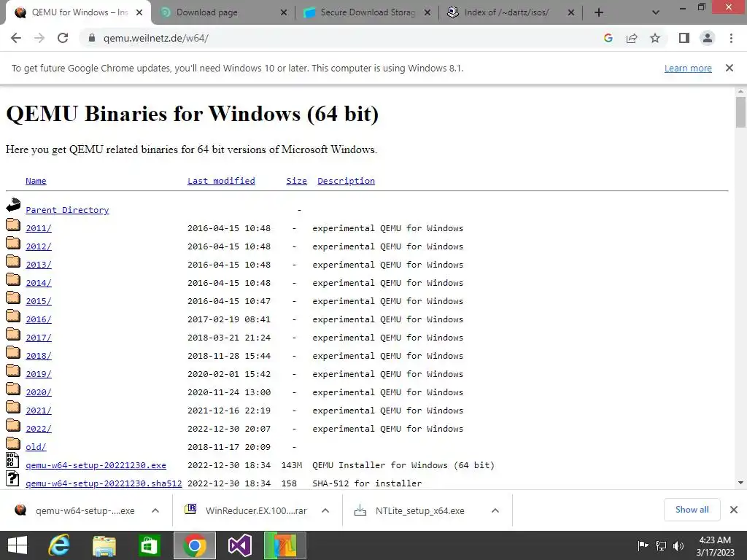
Task: Open the 2022/ folder link
Action: [39, 429]
